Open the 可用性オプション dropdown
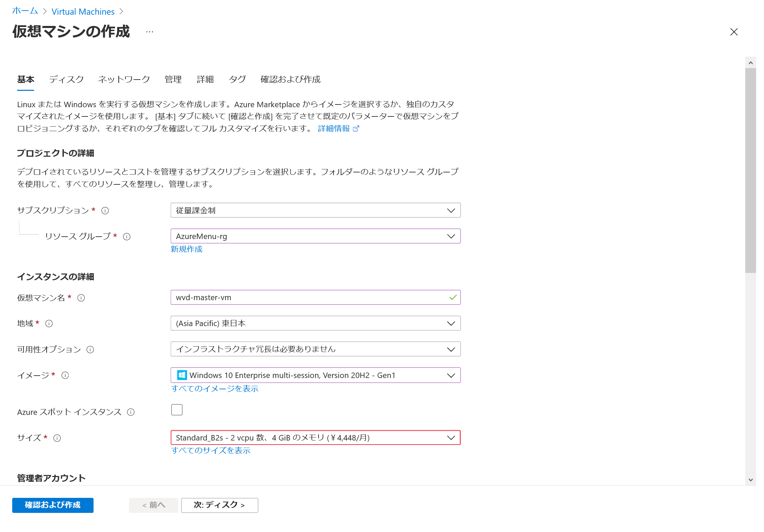Image resolution: width=764 pixels, height=532 pixels. (315, 349)
